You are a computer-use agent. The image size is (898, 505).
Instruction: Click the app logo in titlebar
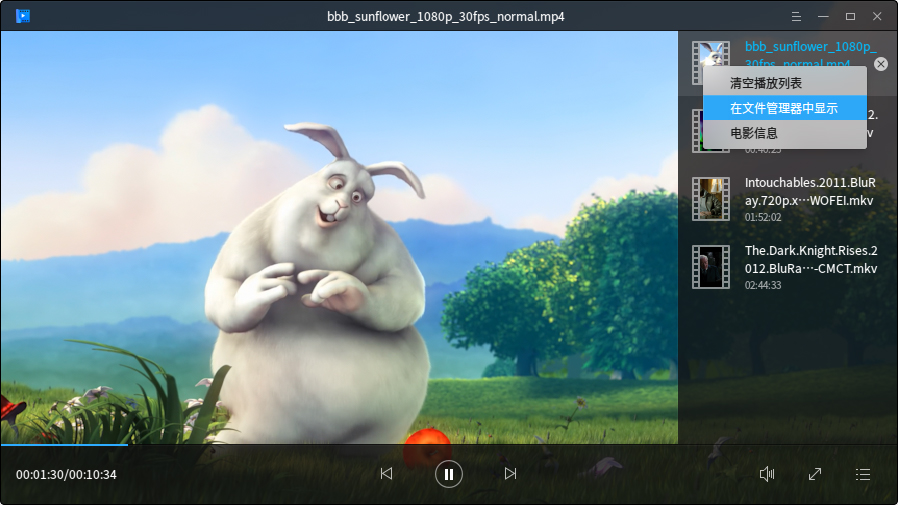22,16
